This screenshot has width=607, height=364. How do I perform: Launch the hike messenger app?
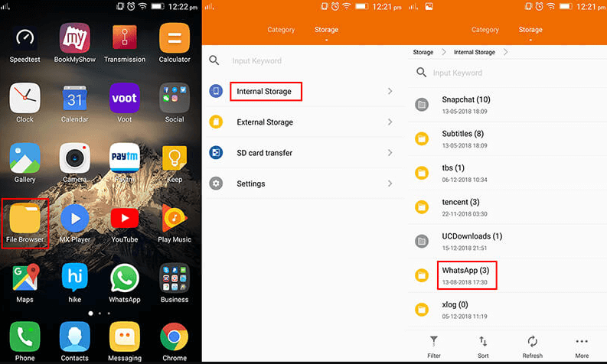pyautogui.click(x=75, y=278)
